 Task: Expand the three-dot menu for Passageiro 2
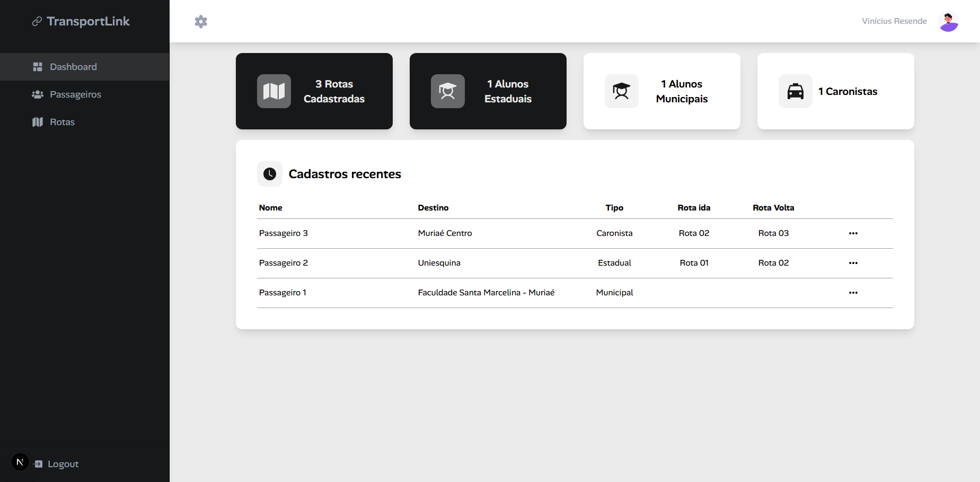click(x=853, y=263)
